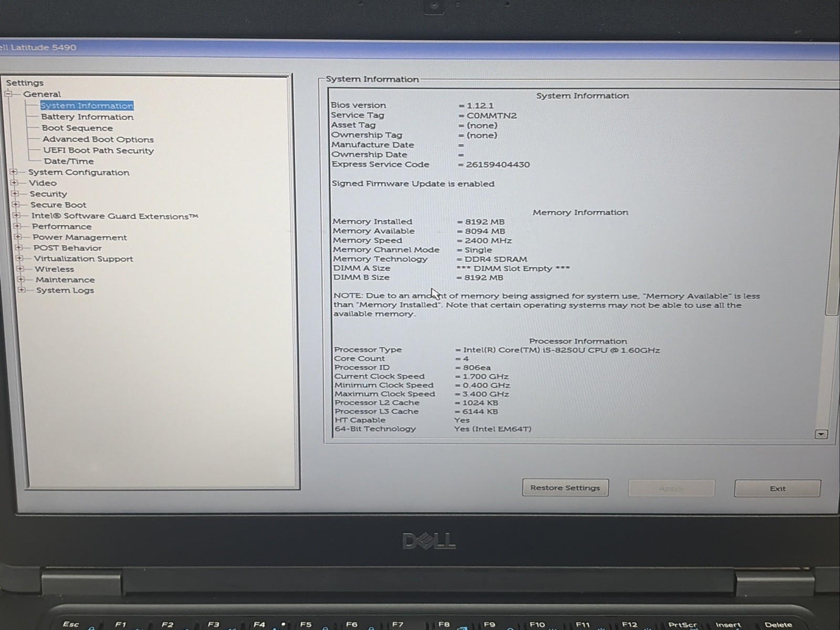
Task: Click Memory Available value 8094 MB
Action: [485, 231]
